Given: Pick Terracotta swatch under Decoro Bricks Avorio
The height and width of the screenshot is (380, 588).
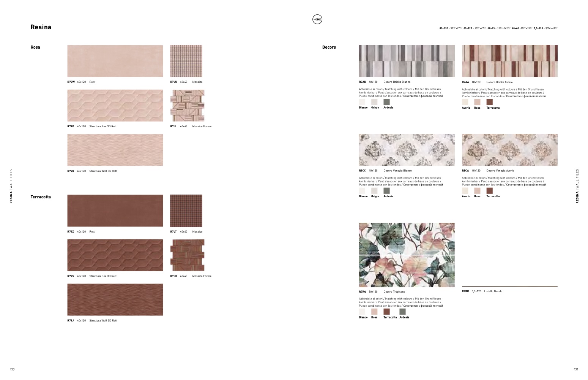Looking at the screenshot, I should 489,102.
